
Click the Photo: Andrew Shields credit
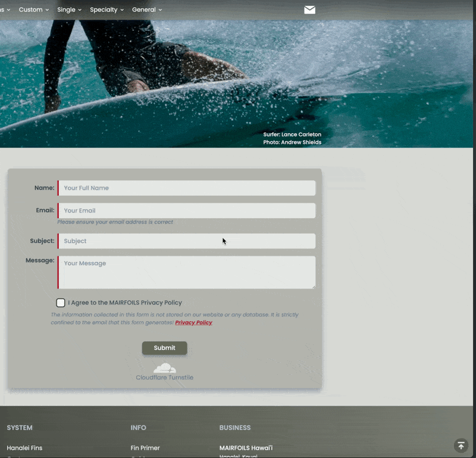[292, 142]
